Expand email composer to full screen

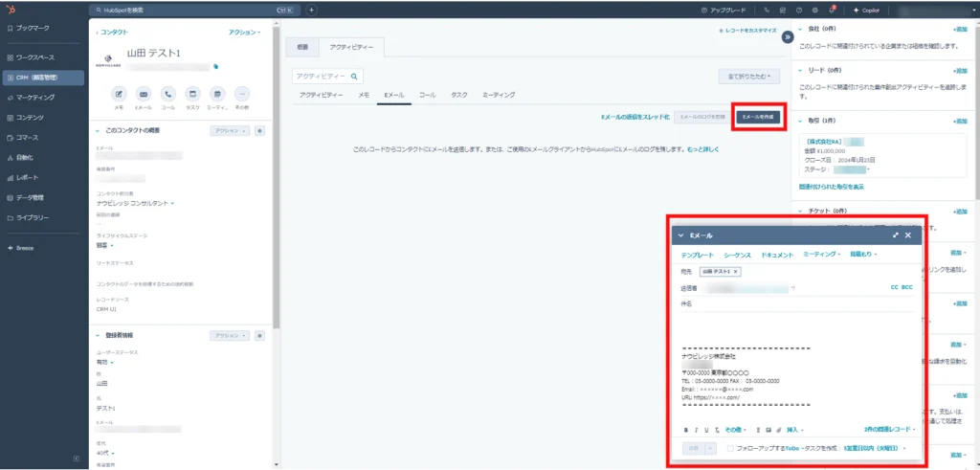tap(896, 235)
